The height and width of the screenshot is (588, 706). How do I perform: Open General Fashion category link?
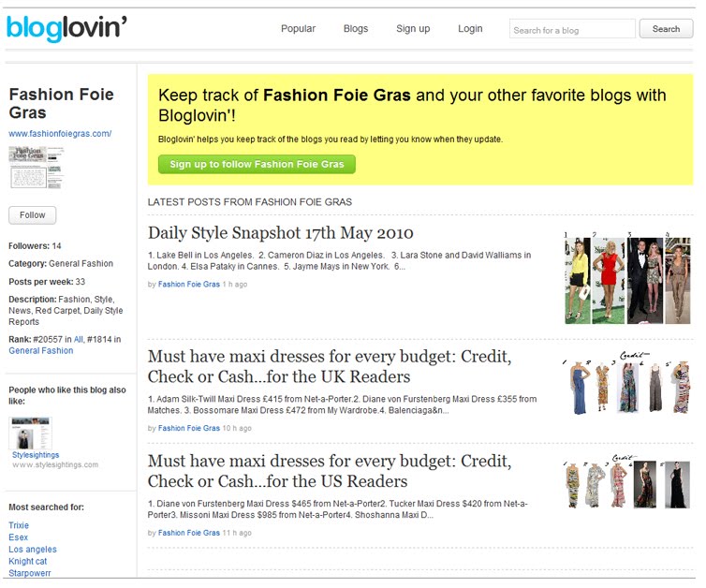(x=41, y=351)
